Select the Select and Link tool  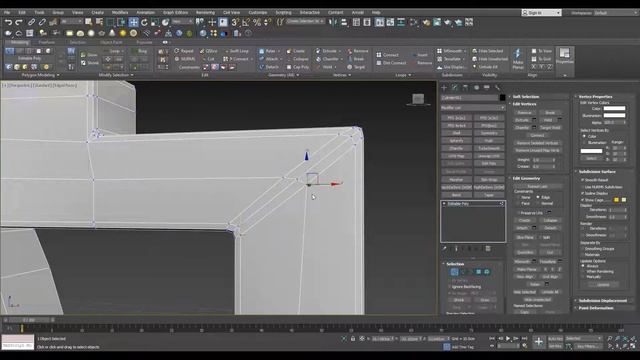[x=31, y=22]
